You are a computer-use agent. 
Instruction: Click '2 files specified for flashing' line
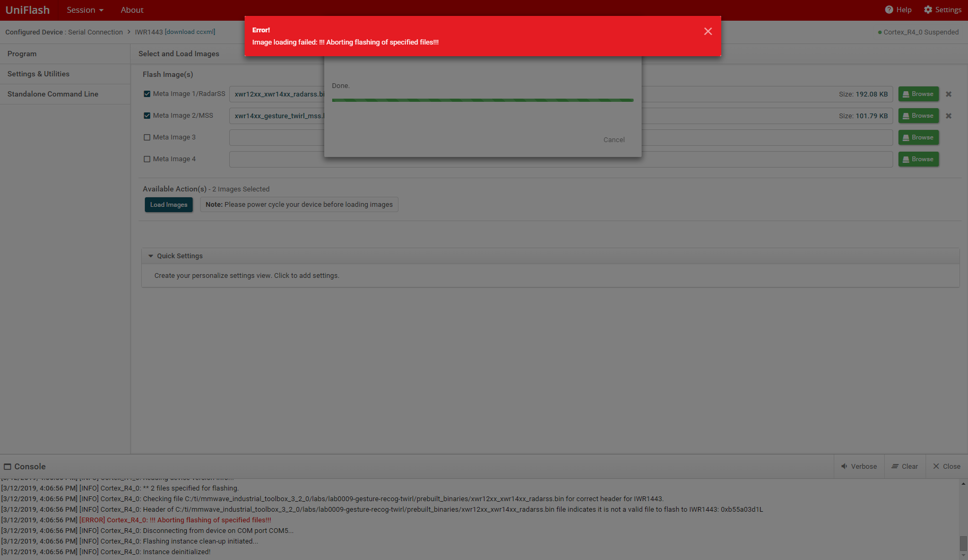[120, 488]
